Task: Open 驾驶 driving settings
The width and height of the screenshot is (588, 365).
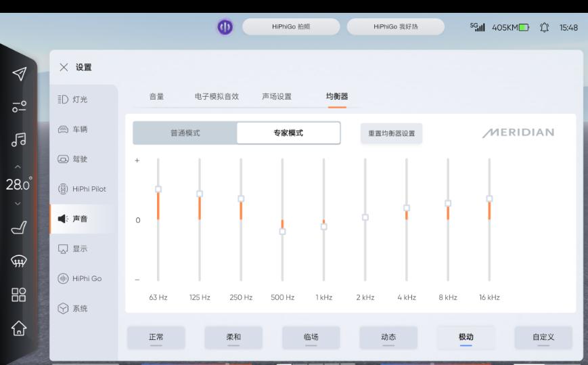Action: pyautogui.click(x=83, y=159)
